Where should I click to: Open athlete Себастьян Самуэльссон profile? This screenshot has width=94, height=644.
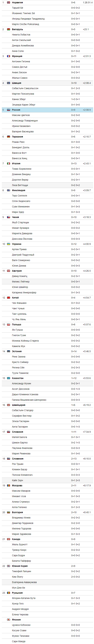coord(25,88)
